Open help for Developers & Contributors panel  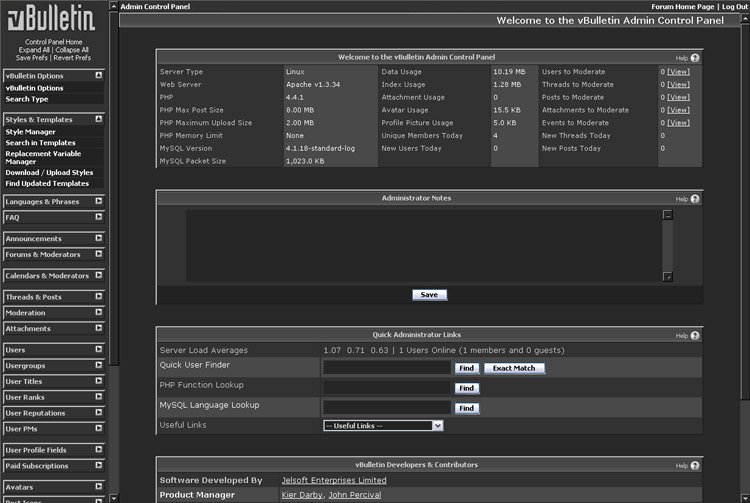695,465
